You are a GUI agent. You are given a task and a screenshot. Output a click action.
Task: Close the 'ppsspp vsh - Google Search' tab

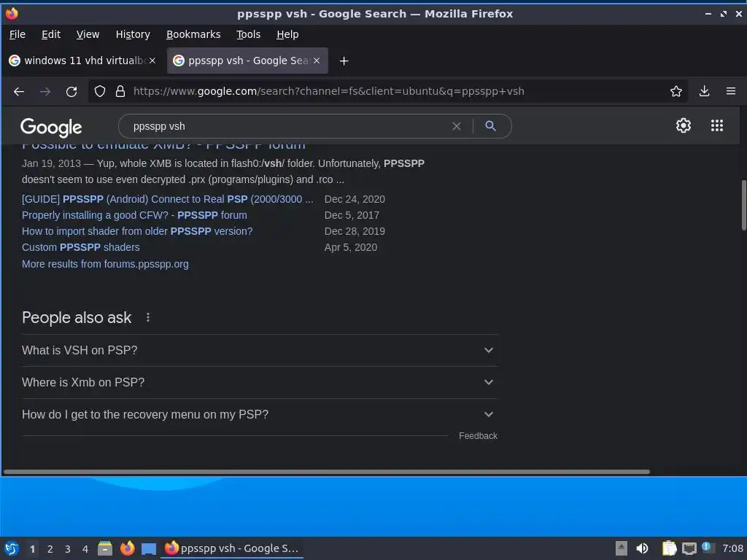pos(317,61)
